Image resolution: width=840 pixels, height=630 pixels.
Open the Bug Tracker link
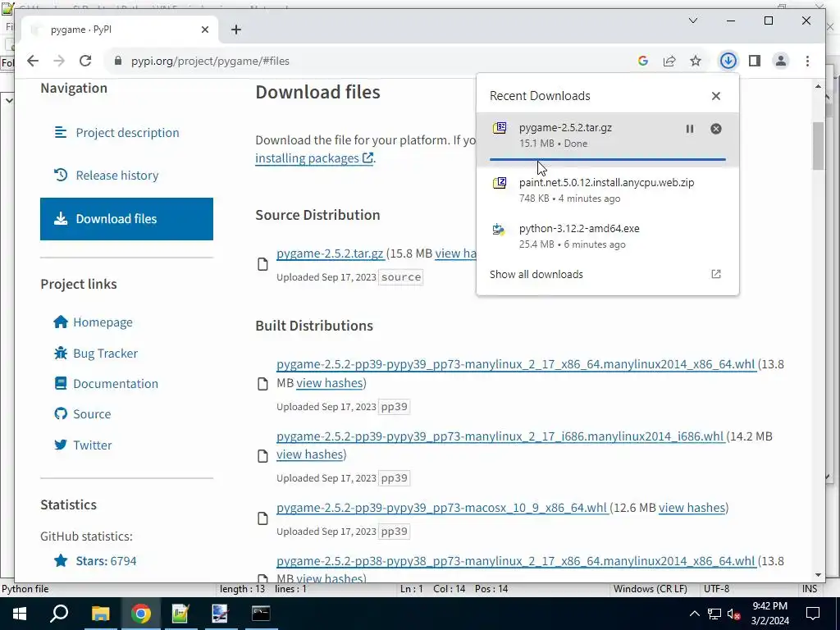click(105, 353)
